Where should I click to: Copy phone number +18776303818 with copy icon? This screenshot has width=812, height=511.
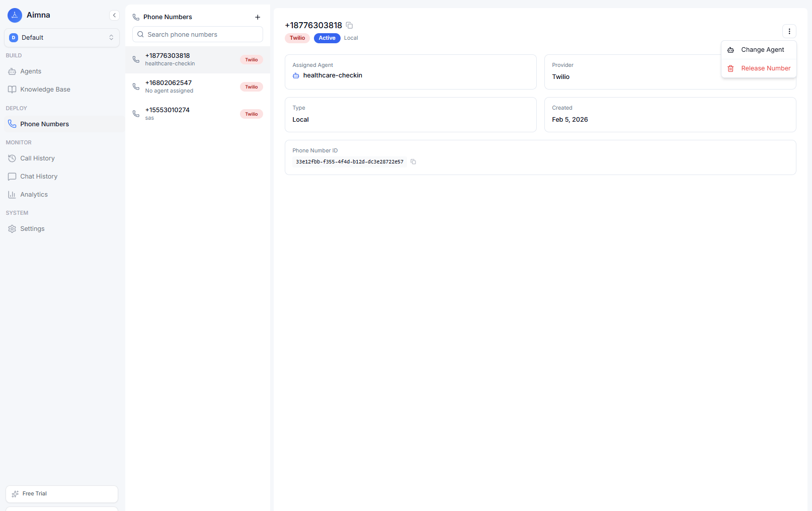pyautogui.click(x=349, y=25)
